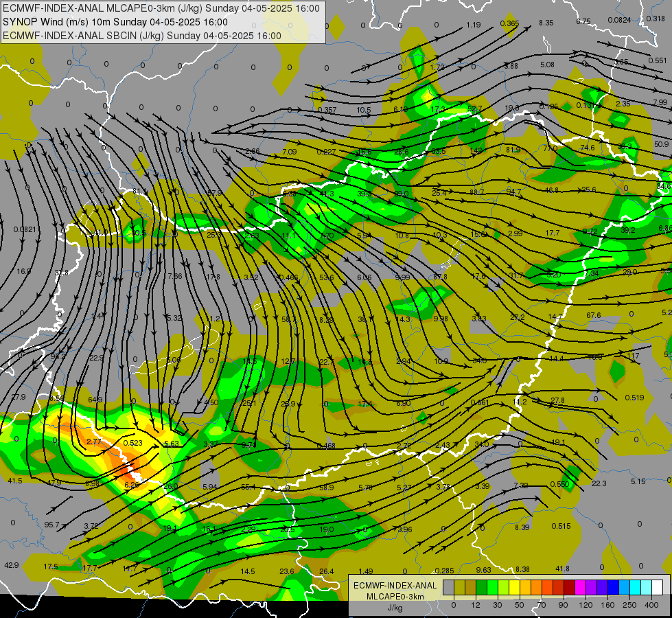Click the map value 67.6
The height and width of the screenshot is (618, 672).
594,315
